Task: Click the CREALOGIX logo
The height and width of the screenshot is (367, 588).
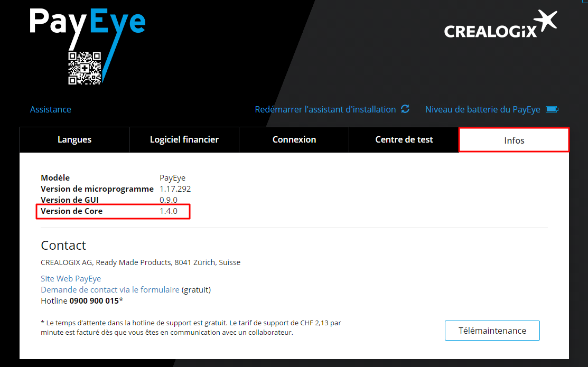Action: (501, 24)
